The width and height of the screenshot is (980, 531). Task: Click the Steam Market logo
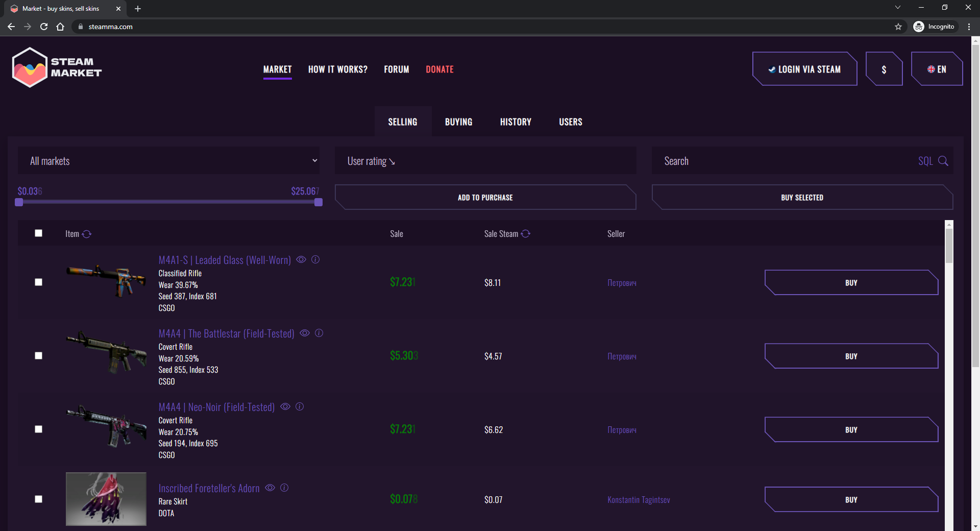tap(57, 67)
